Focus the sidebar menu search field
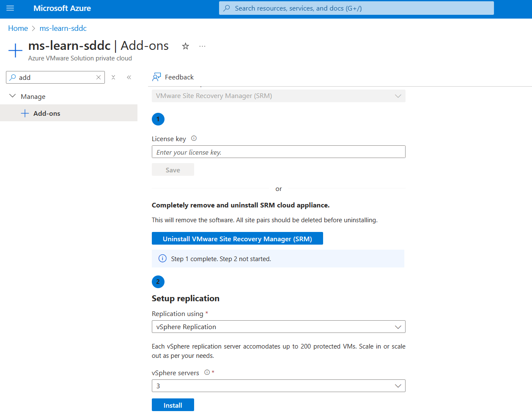The image size is (532, 417). click(x=55, y=77)
